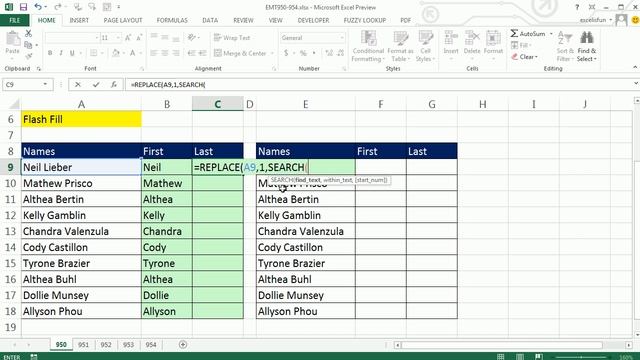Click the Redo arrow icon

58,7
